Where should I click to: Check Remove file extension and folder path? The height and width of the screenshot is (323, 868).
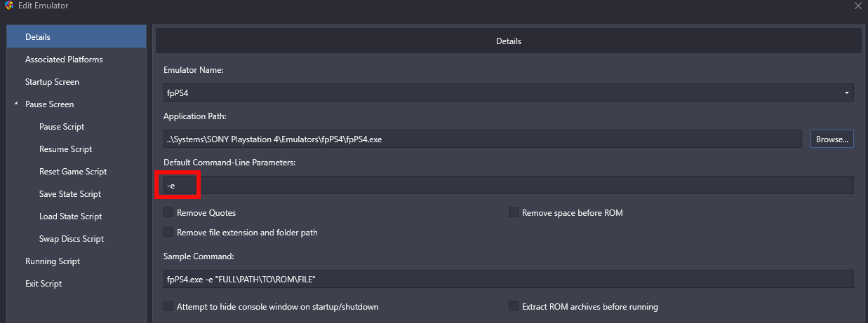click(x=168, y=232)
